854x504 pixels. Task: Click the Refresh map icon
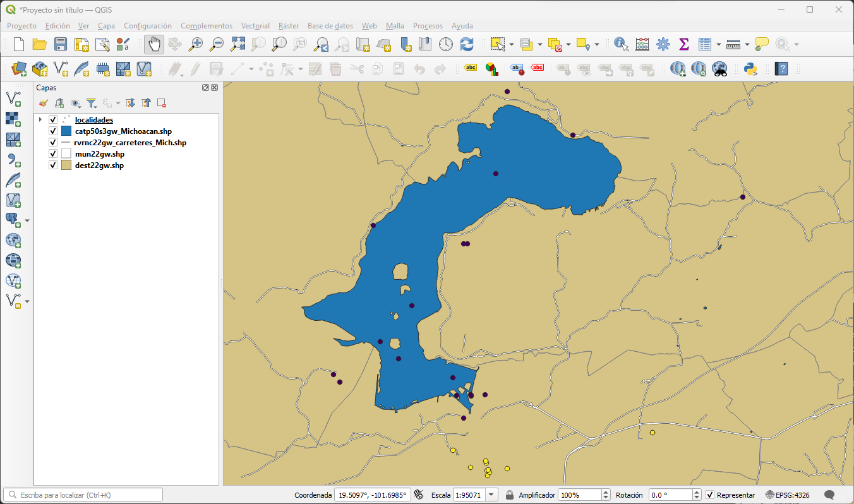pyautogui.click(x=467, y=44)
